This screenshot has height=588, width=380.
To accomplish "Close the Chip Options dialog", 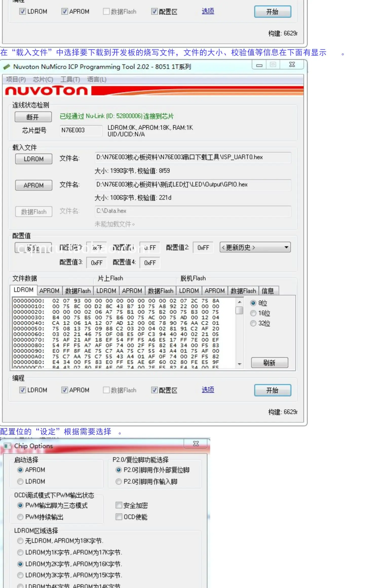I will tap(196, 444).
